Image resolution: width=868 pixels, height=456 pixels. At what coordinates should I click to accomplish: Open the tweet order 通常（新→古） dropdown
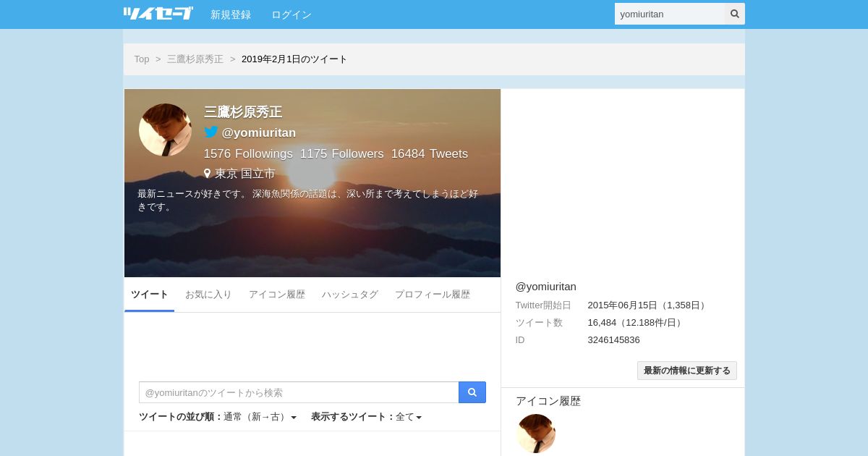(260, 417)
